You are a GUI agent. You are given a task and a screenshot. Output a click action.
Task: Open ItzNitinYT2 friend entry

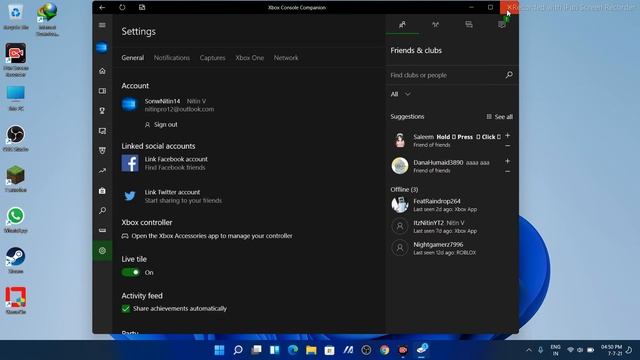click(452, 227)
